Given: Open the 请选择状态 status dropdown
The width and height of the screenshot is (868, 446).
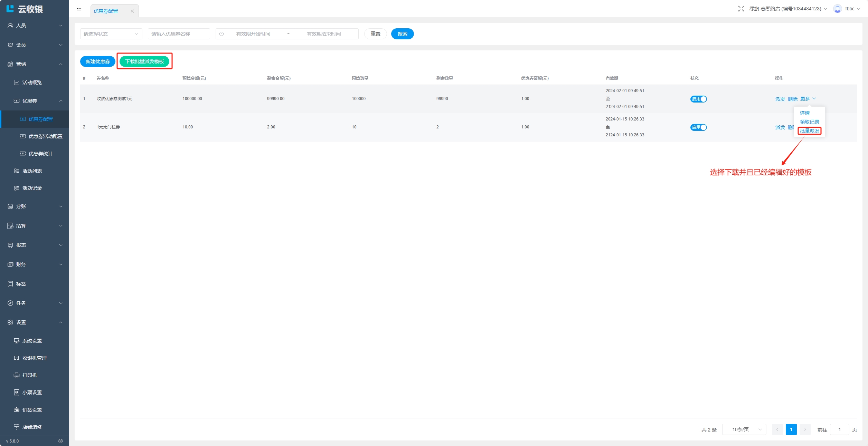Looking at the screenshot, I should [x=111, y=34].
